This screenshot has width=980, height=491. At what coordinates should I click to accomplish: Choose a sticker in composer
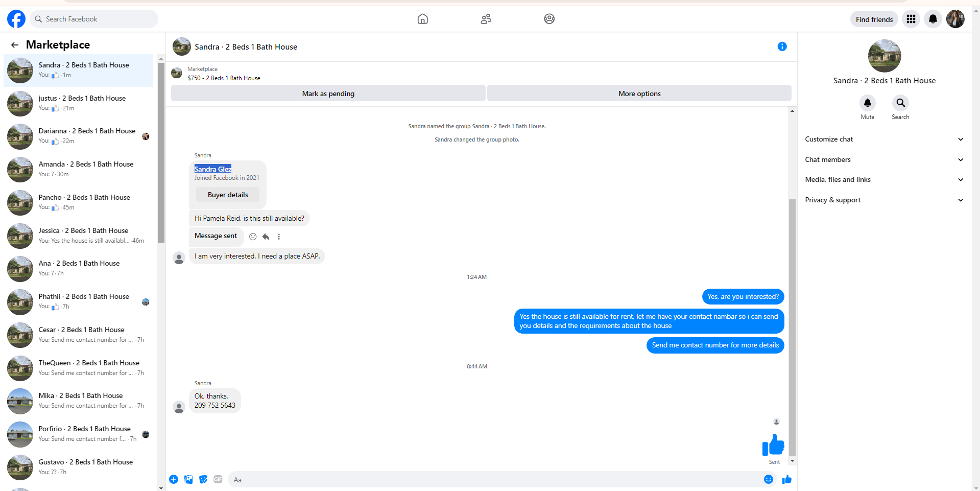(203, 479)
